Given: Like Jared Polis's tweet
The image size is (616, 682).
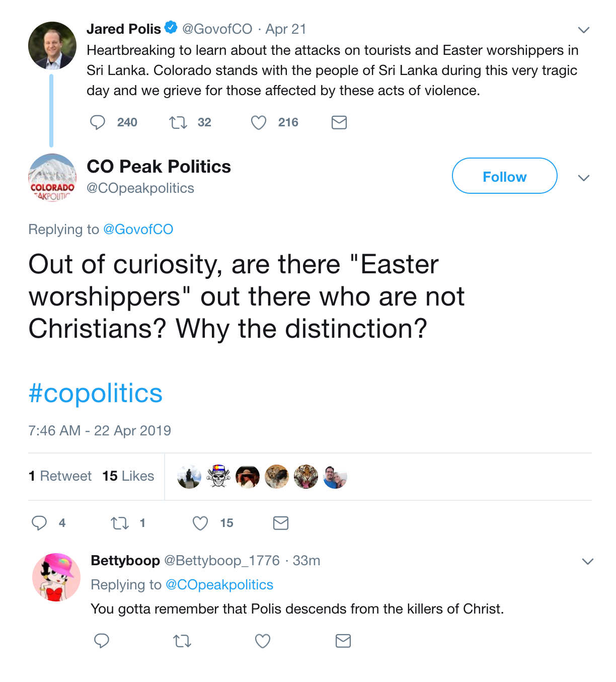Looking at the screenshot, I should point(259,122).
